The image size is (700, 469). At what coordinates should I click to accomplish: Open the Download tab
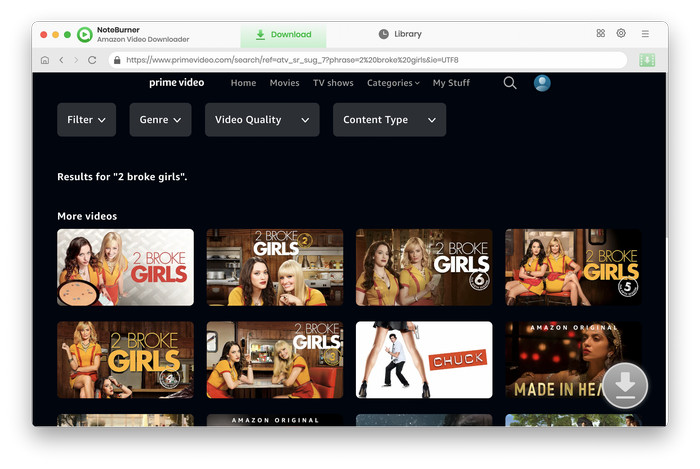(283, 35)
